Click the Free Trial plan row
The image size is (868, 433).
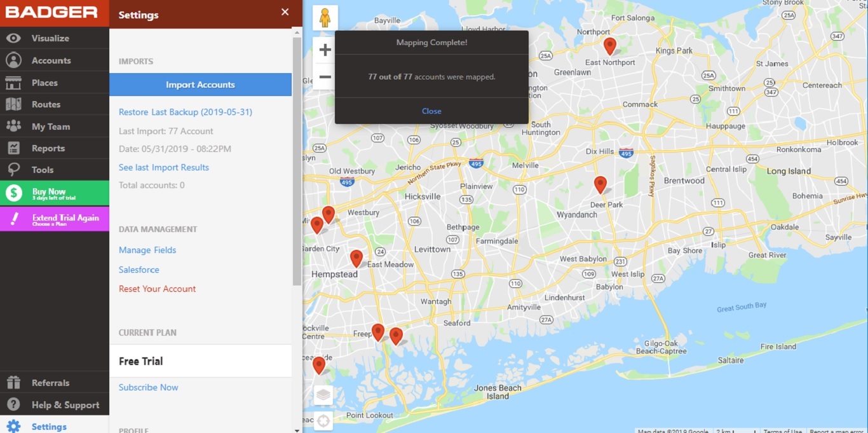(x=200, y=361)
